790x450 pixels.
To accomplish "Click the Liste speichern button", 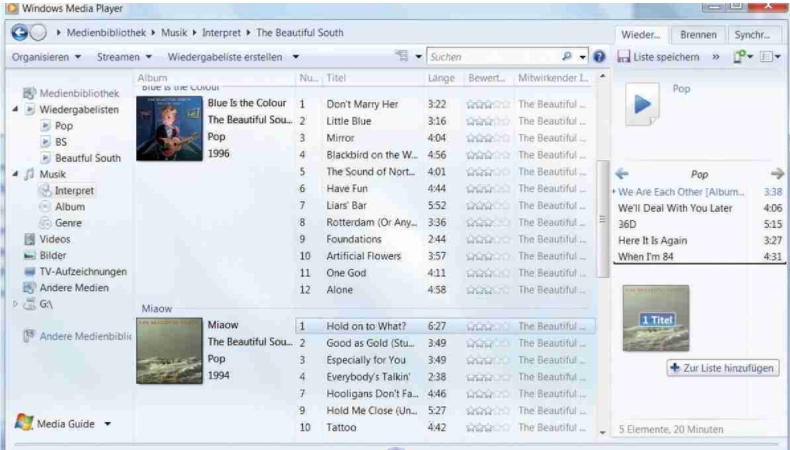I will (659, 57).
